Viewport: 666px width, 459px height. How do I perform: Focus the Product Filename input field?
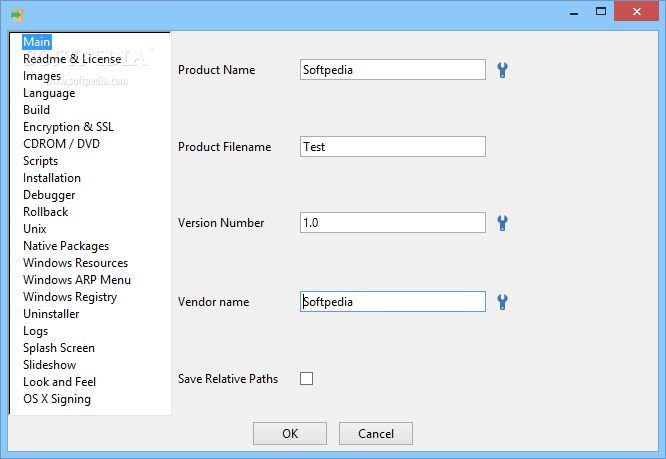click(x=393, y=146)
